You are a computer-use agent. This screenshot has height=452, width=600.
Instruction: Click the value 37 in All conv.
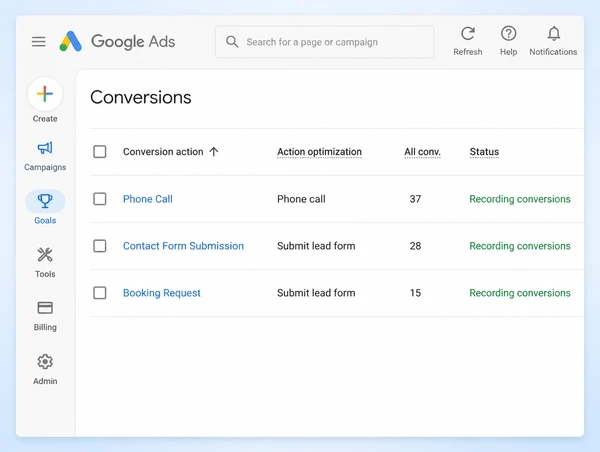(x=415, y=199)
